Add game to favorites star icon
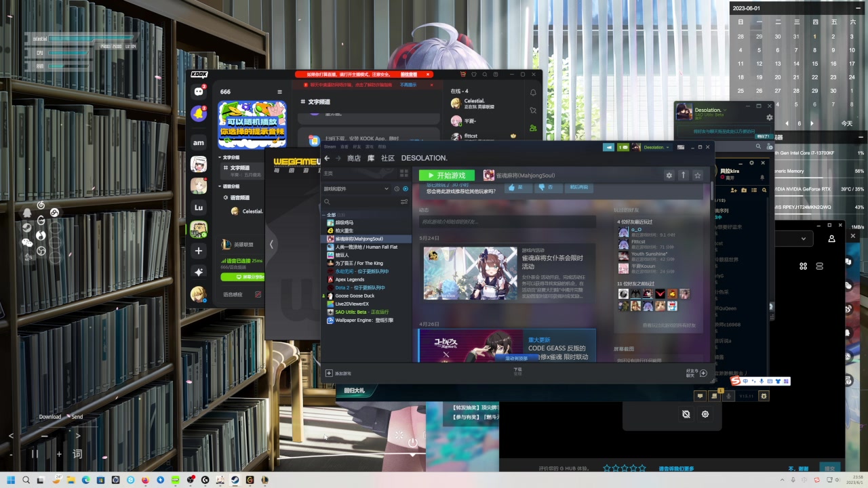 click(x=697, y=175)
